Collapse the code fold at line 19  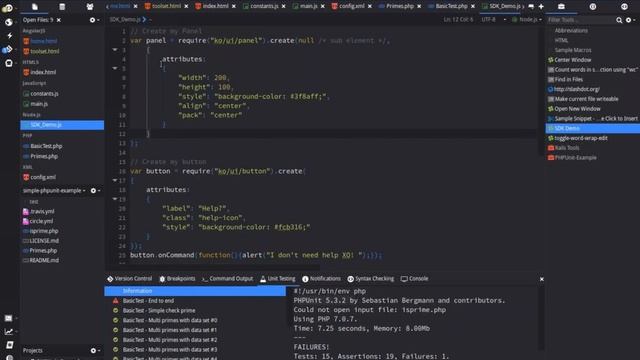pyautogui.click(x=115, y=199)
